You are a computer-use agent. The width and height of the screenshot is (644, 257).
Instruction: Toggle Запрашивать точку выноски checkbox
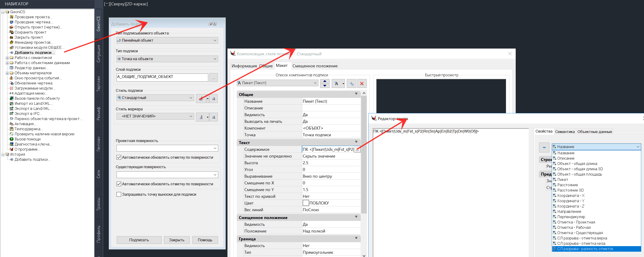point(119,194)
